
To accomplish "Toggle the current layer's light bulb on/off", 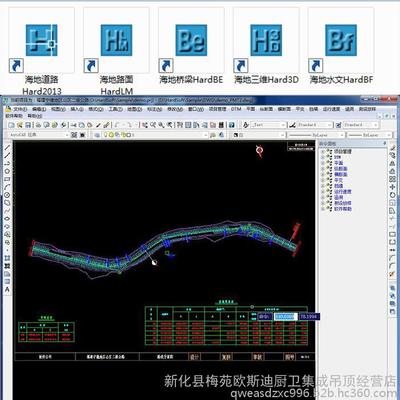I will [x=107, y=135].
